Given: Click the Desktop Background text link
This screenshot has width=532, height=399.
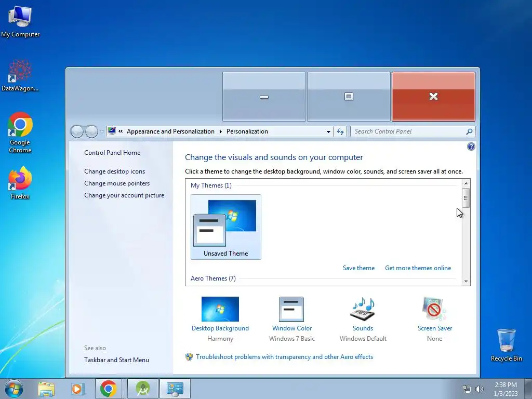Looking at the screenshot, I should [220, 328].
